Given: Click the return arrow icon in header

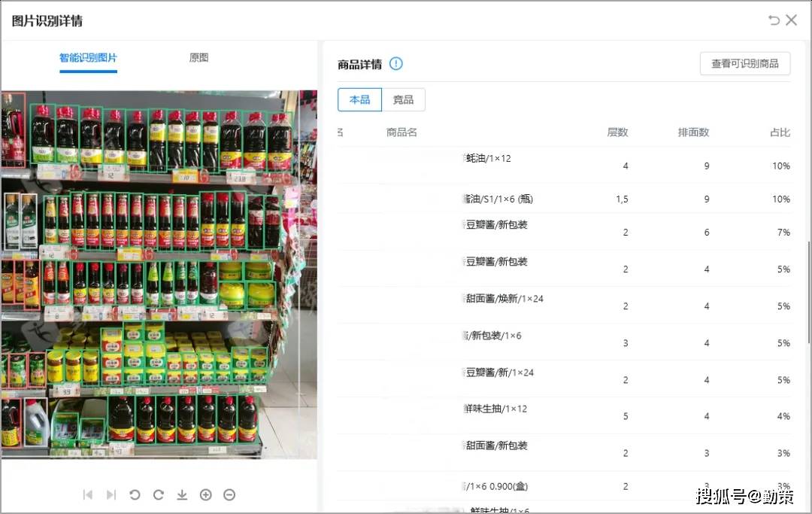Looking at the screenshot, I should click(x=774, y=20).
